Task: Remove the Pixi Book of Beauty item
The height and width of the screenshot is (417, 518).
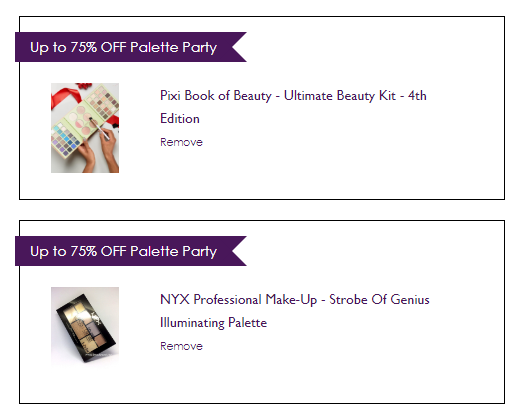Action: pos(181,142)
